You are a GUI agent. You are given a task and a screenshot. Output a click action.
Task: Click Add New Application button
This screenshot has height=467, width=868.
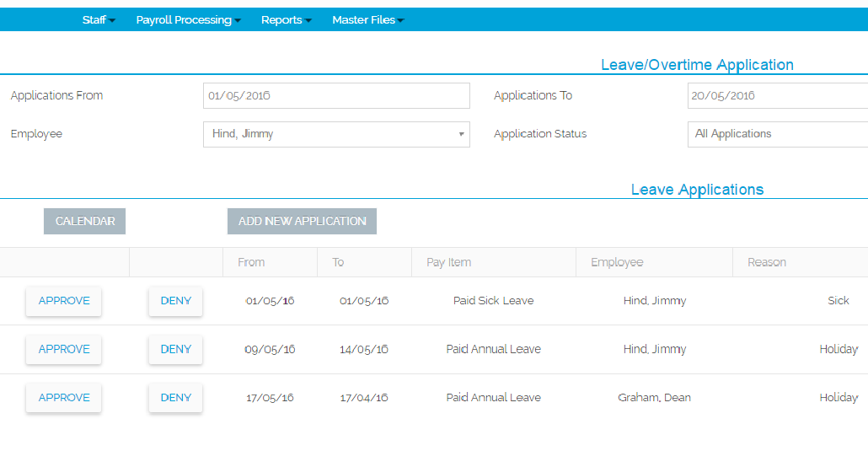click(302, 221)
